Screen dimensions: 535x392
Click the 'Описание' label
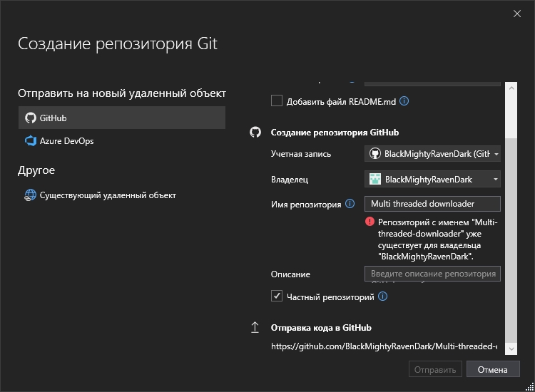[290, 274]
